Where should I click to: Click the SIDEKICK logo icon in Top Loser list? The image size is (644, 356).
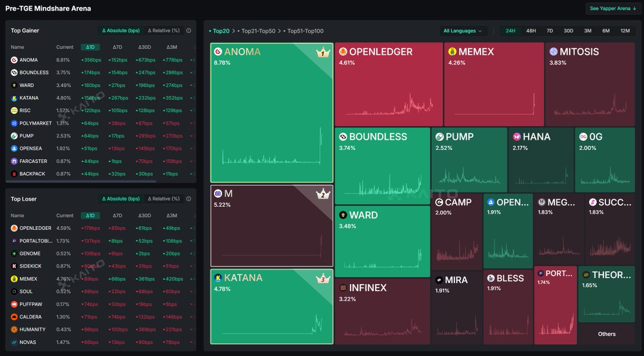coord(14,266)
